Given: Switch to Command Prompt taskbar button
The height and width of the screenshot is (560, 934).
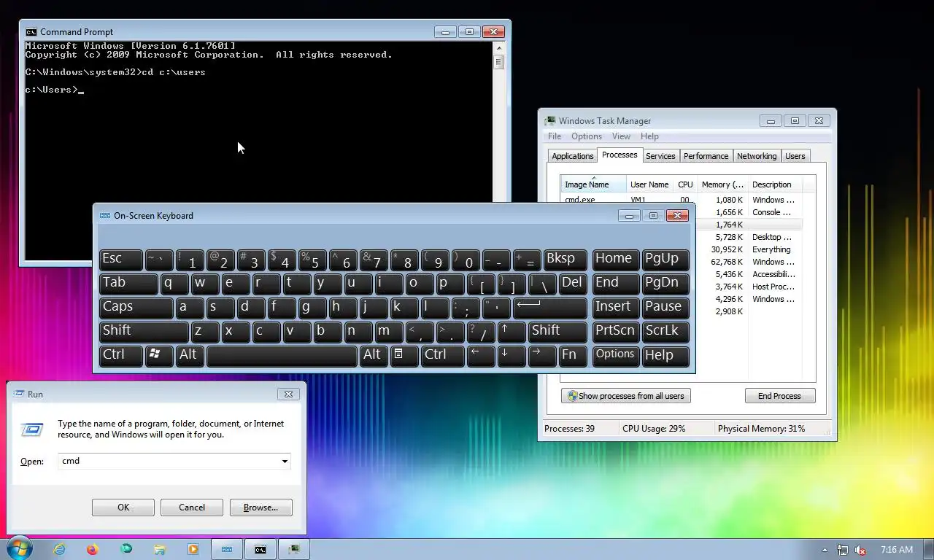Looking at the screenshot, I should [260, 549].
